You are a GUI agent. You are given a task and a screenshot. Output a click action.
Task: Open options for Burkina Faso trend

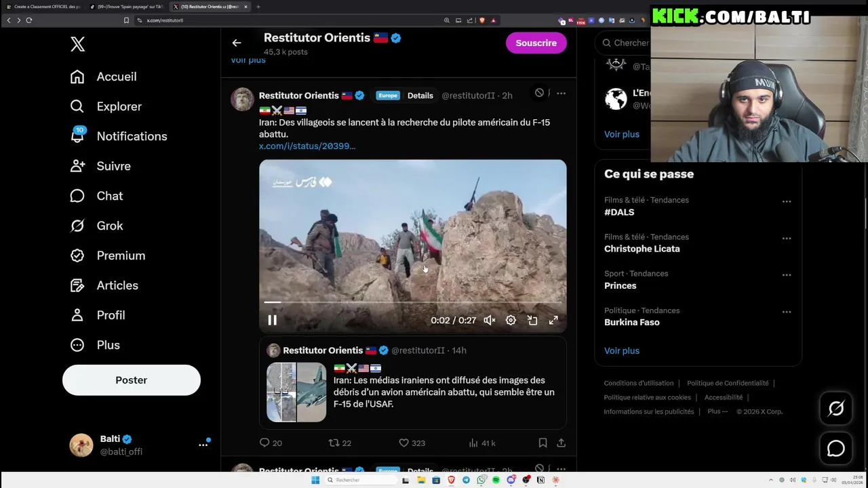pyautogui.click(x=787, y=312)
